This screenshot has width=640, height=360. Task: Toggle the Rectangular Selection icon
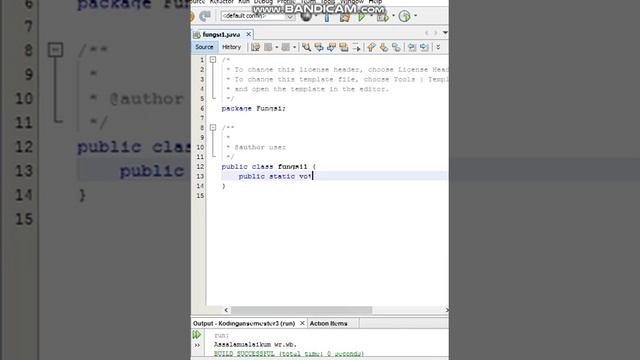point(356,47)
